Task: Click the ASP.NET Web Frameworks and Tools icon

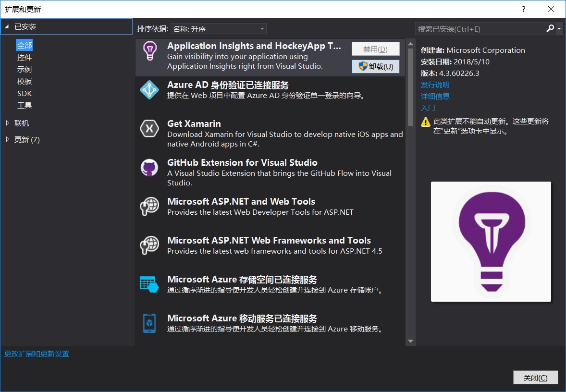Action: pos(149,245)
